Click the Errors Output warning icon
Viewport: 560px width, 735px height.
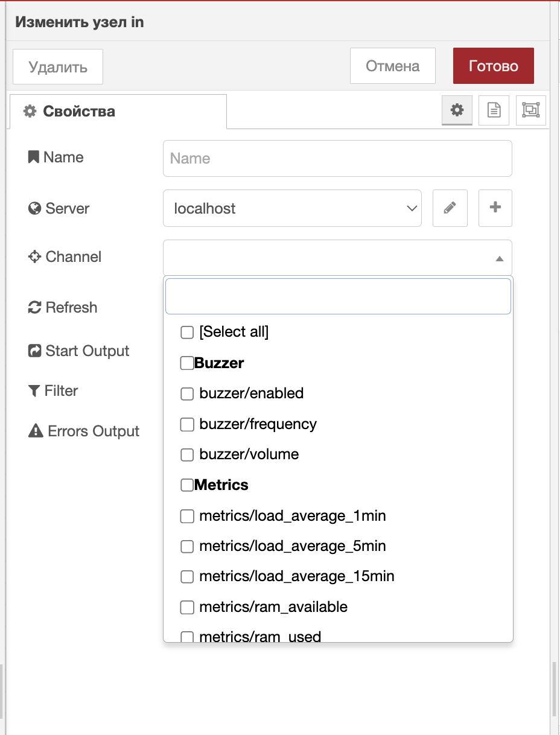[36, 431]
